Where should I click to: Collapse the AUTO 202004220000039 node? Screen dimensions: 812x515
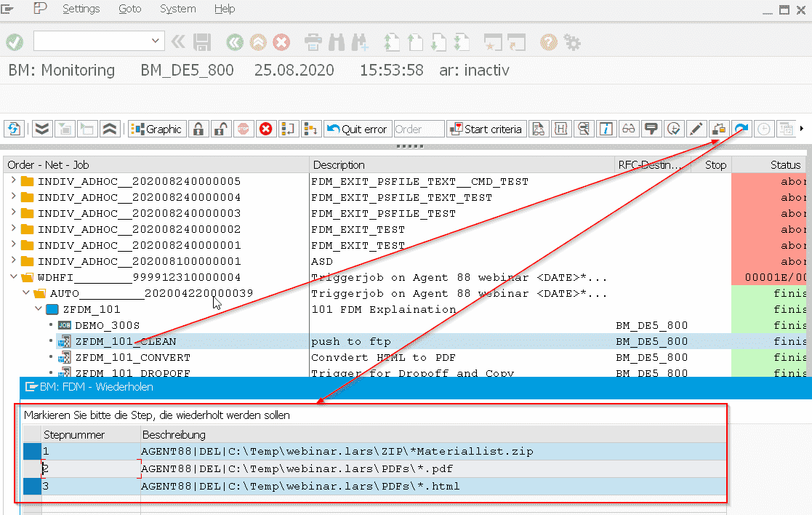(26, 293)
